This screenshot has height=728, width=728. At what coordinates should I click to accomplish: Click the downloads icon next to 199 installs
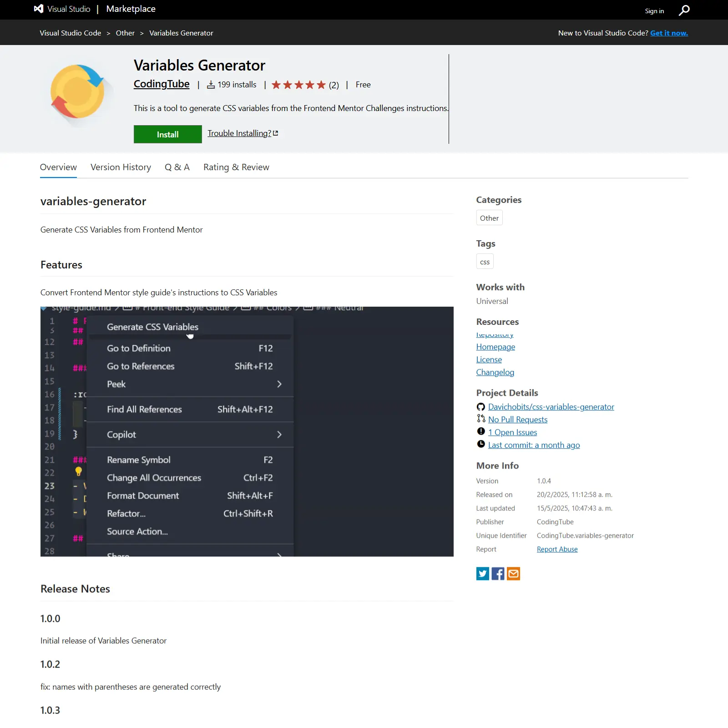[210, 84]
